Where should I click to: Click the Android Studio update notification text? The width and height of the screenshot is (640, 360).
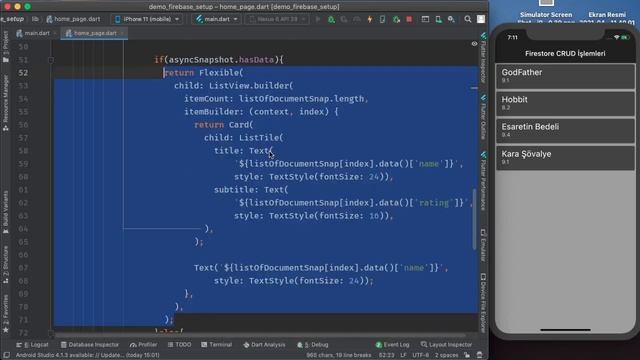coord(87,355)
